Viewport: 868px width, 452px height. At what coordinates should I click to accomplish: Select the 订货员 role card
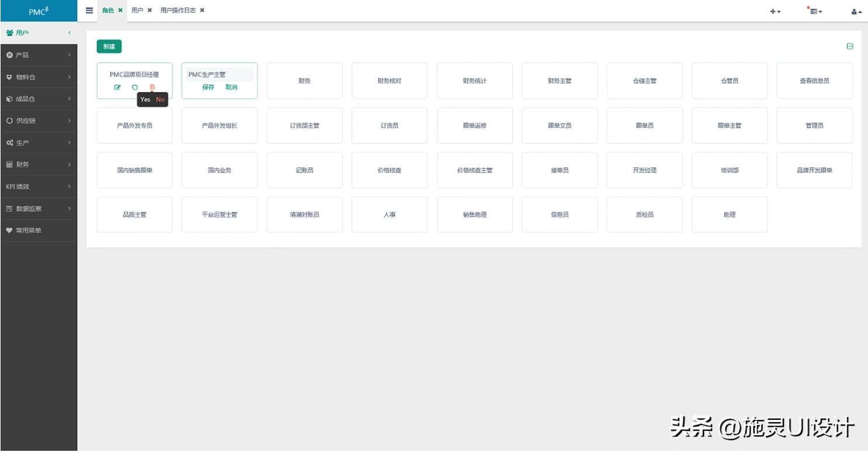pos(390,126)
